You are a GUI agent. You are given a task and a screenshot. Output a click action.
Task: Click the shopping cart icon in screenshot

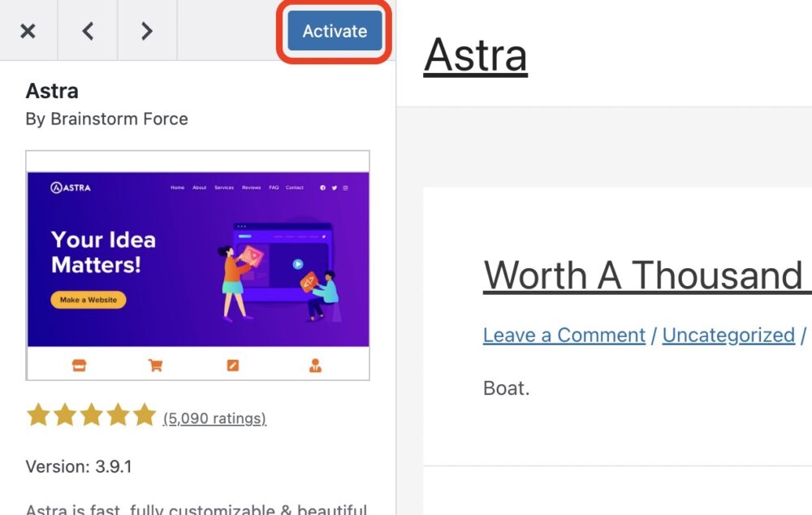[155, 366]
